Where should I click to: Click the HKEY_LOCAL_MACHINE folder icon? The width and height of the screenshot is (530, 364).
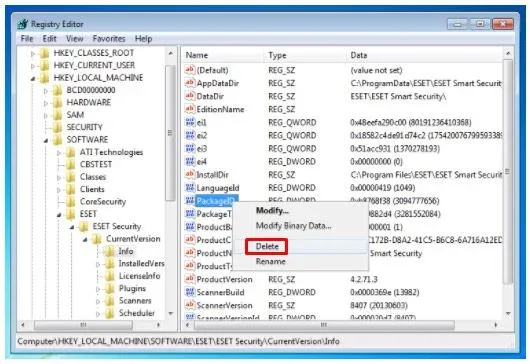pos(44,77)
